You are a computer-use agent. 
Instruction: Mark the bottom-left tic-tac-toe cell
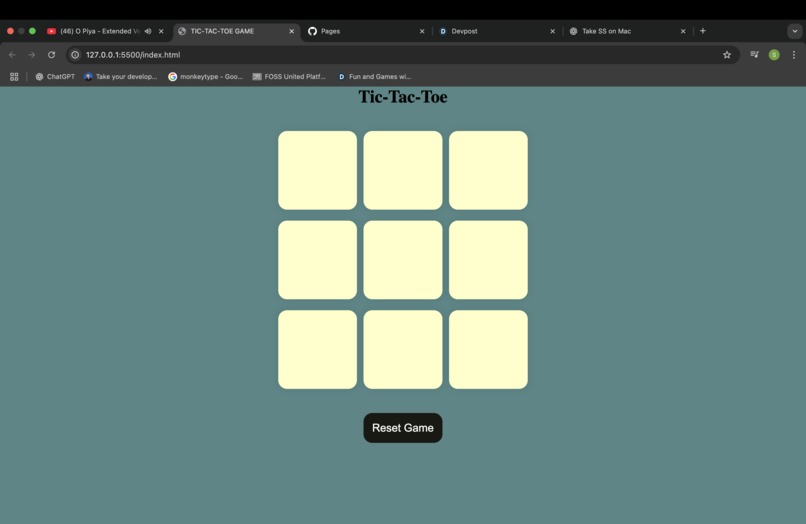click(317, 349)
